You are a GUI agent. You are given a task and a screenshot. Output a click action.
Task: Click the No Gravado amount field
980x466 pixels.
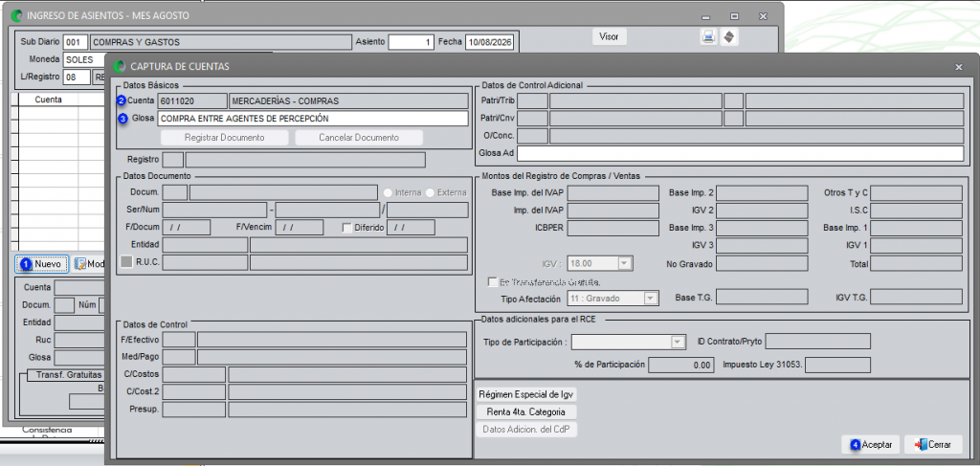(762, 263)
